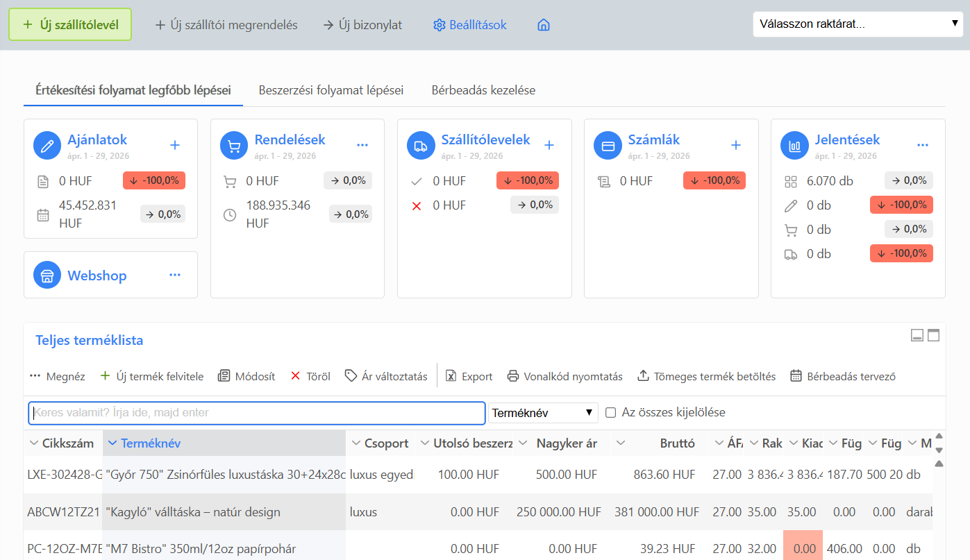The image size is (970, 560).
Task: Click into the product search field
Action: click(x=257, y=413)
